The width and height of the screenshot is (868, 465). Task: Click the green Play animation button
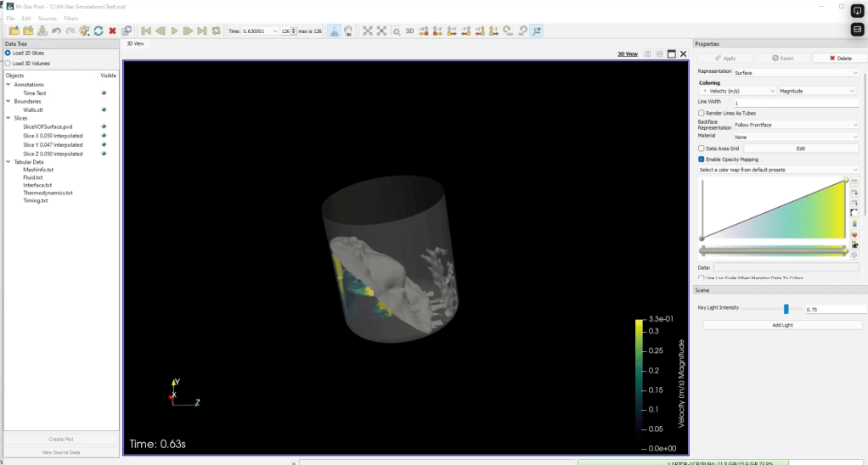point(174,31)
